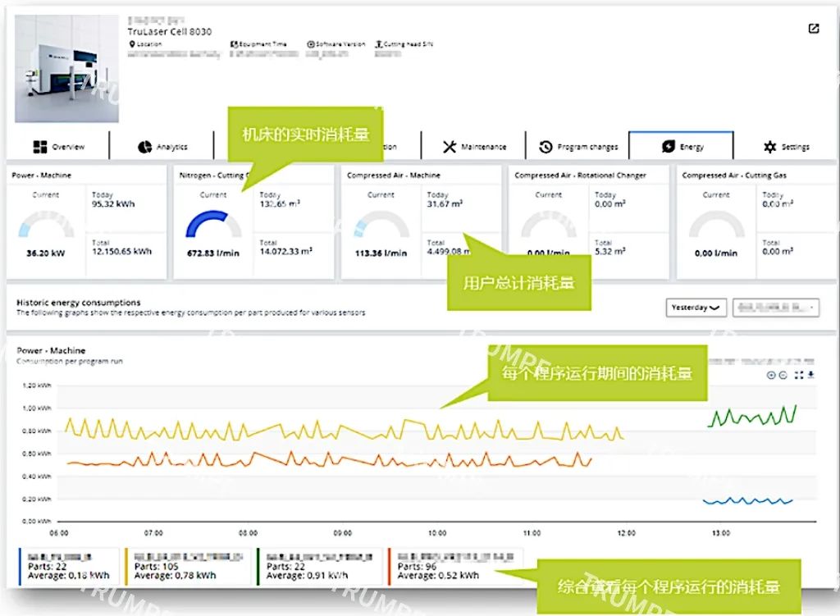Select legend entry with Parts: 96
Image resolution: width=840 pixels, height=616 pixels.
(454, 566)
